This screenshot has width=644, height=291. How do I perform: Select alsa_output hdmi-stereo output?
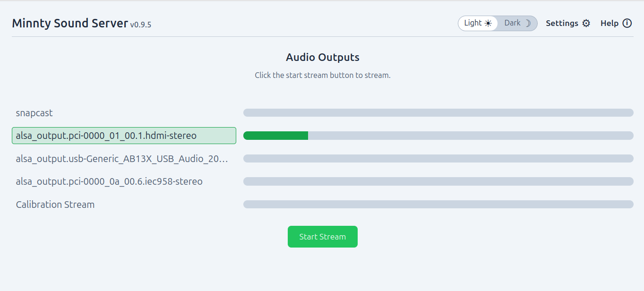coord(124,136)
